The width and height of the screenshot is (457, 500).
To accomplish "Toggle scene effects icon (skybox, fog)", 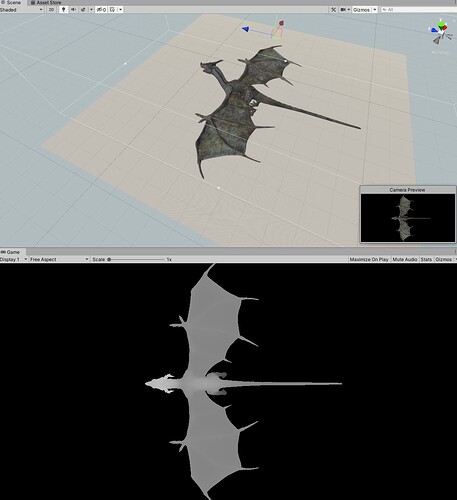I will [x=83, y=10].
